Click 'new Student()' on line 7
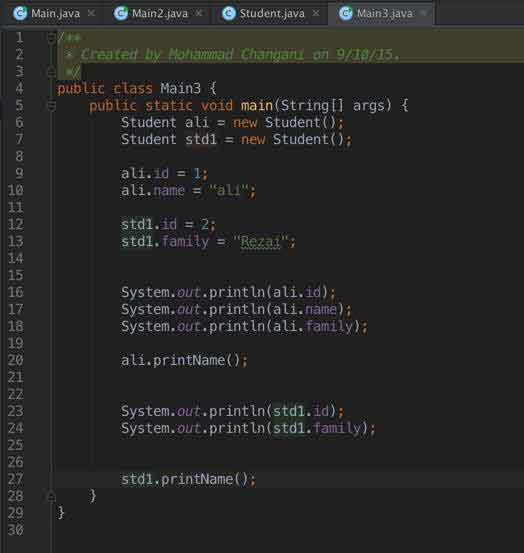Screen dimensions: 524x553 [x=292, y=140]
